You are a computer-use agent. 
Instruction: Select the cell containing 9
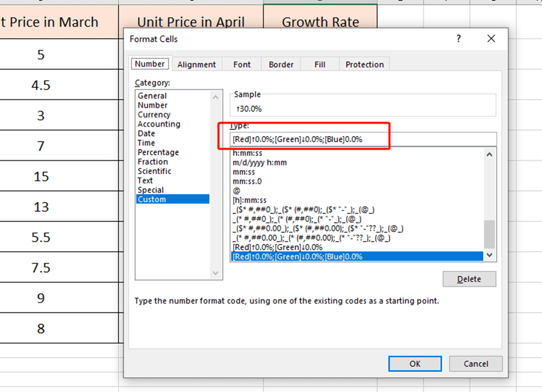click(x=59, y=298)
